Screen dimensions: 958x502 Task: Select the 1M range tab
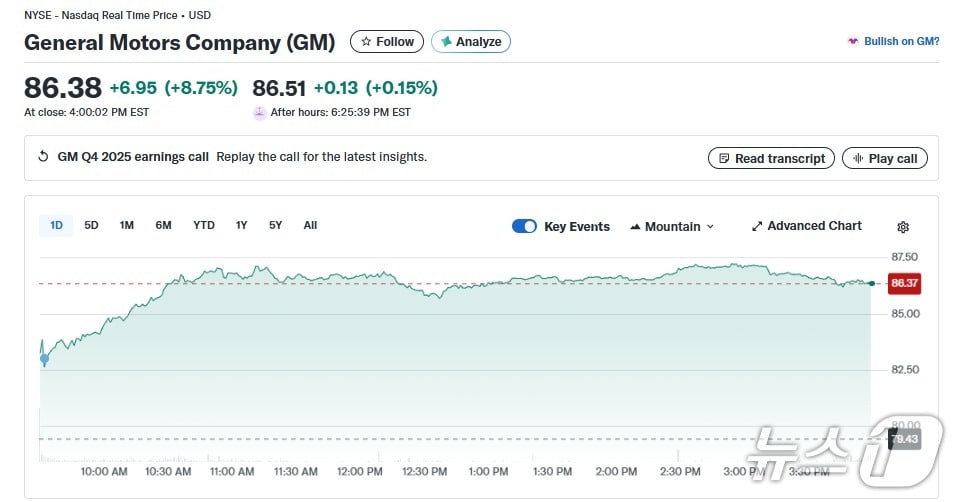(127, 225)
